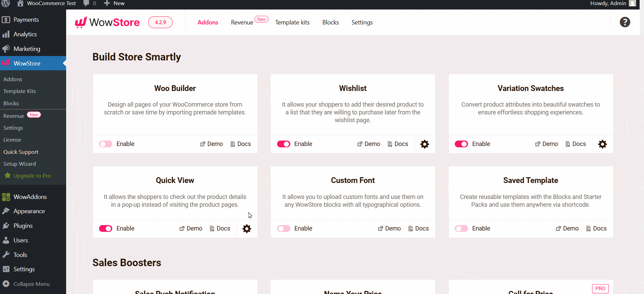Click the PRO badge on Call for Price
Viewport: 644px width, 294px height.
600,289
